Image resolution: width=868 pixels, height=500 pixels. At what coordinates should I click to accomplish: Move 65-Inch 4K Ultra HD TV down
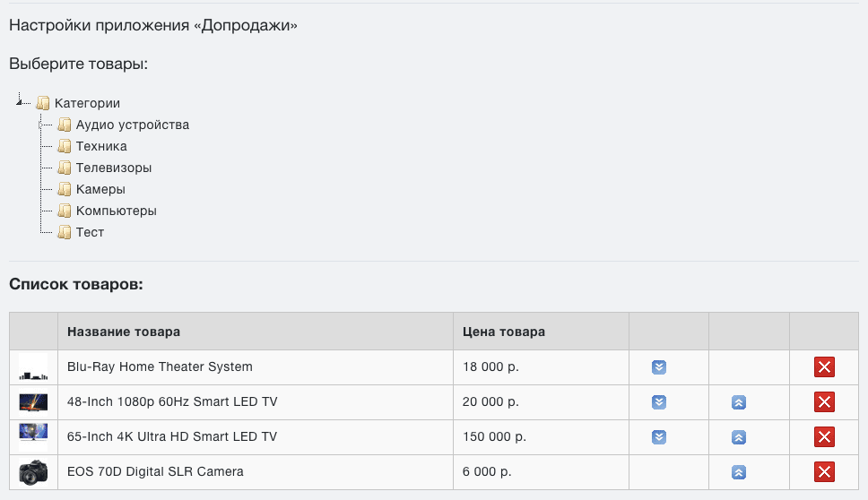coord(659,437)
